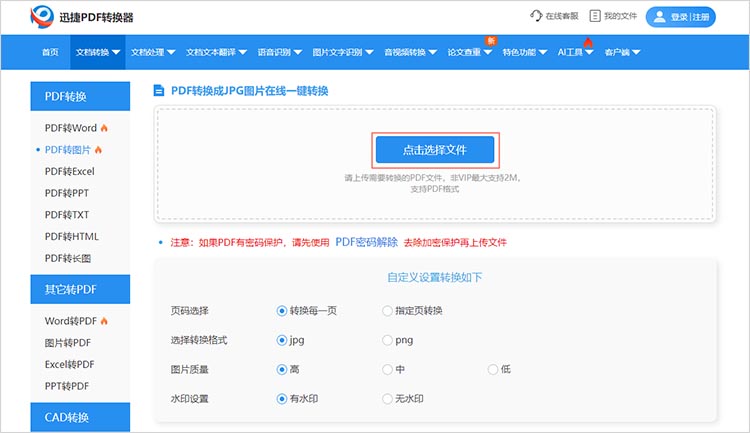The width and height of the screenshot is (750, 433).
Task: Click the flame icon beside Word转PDF
Action: click(x=105, y=320)
